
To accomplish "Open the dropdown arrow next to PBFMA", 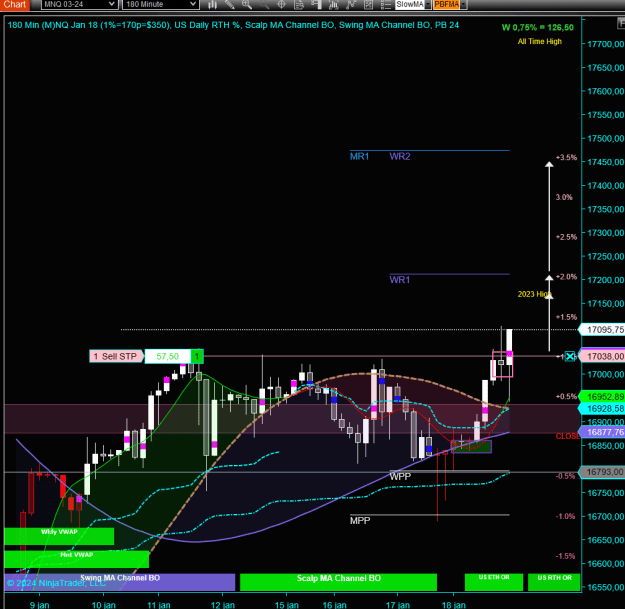I will (463, 4).
